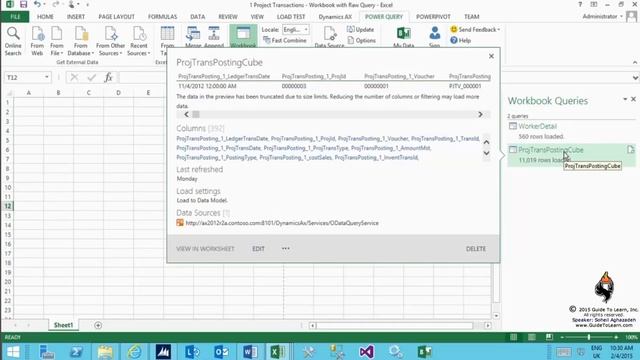Viewport: 640px width, 360px height.
Task: Switch to the POWERPIVOT tab
Action: pos(433,17)
